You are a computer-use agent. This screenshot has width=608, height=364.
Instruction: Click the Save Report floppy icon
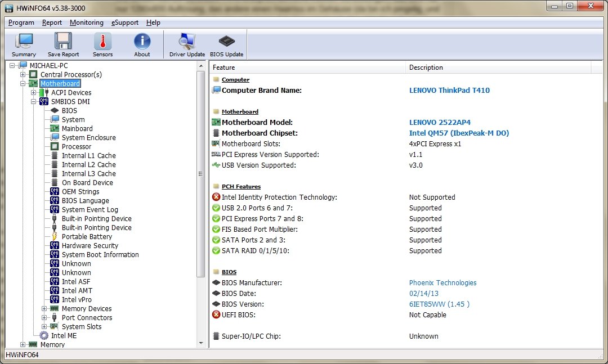(63, 44)
